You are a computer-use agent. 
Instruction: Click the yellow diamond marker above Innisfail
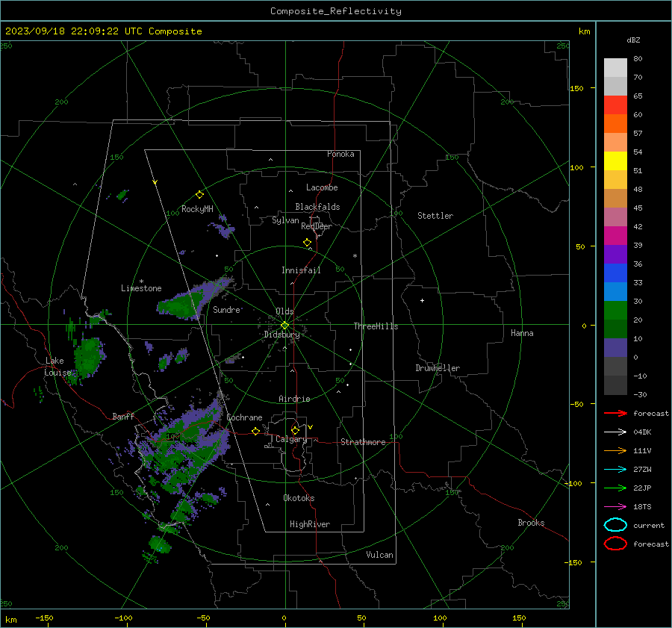(307, 243)
